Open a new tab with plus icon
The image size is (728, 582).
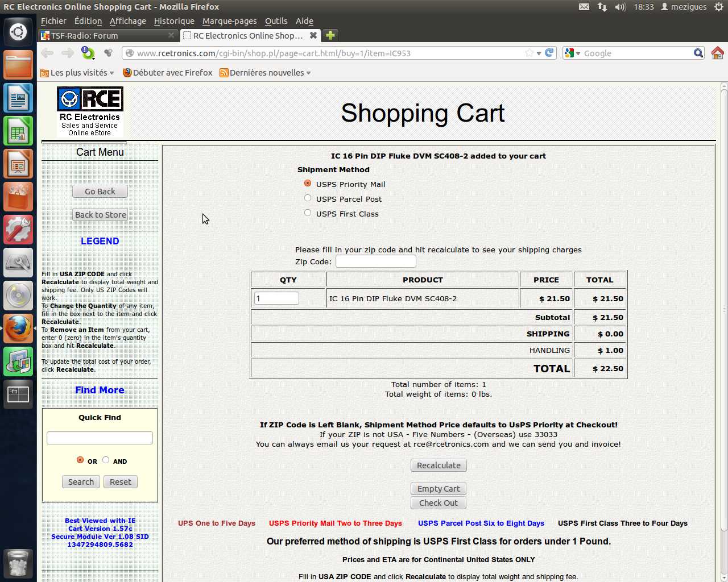pyautogui.click(x=330, y=35)
